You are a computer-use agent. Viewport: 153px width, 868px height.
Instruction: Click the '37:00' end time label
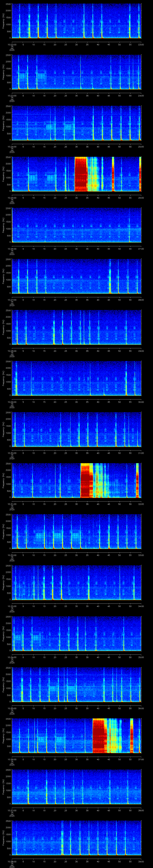tap(141, 759)
